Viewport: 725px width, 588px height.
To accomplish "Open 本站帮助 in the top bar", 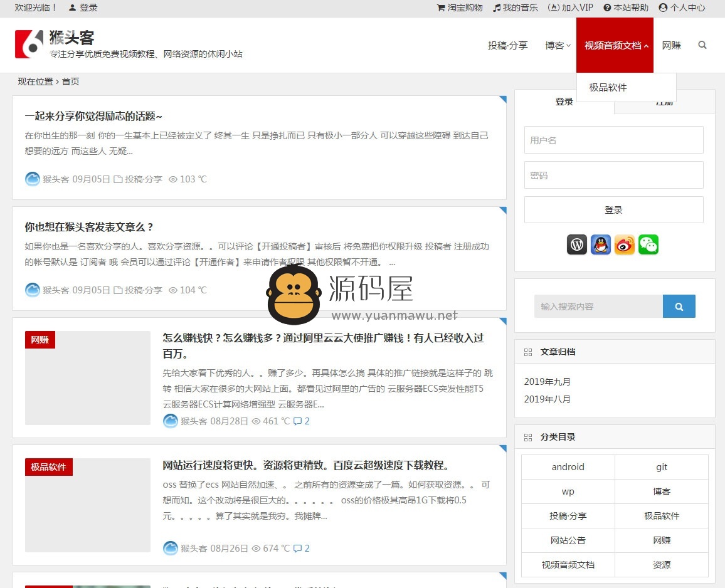I will coord(625,8).
